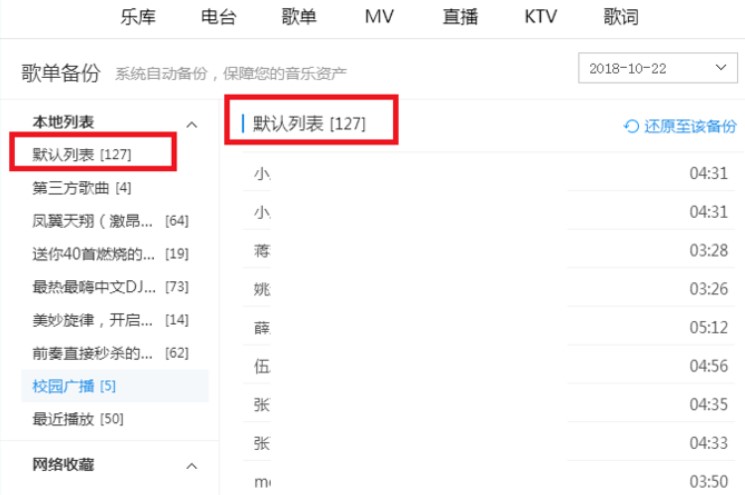This screenshot has width=745, height=495.
Task: Select the song row with duration 05:12
Action: 488,327
